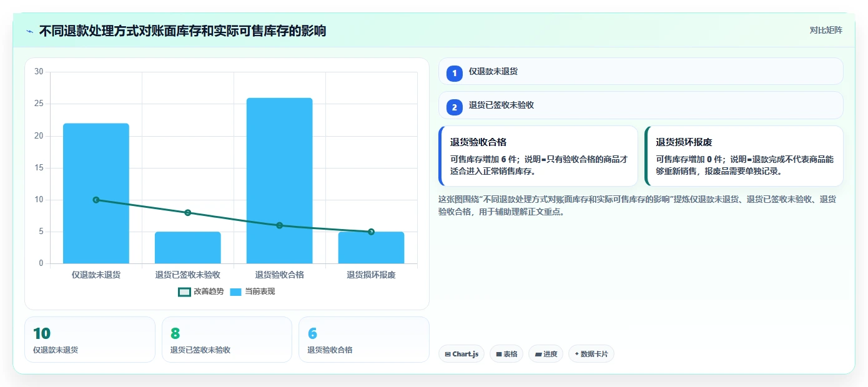
Task: Click the summary paragraph starting 这张图围绕
Action: coord(638,205)
